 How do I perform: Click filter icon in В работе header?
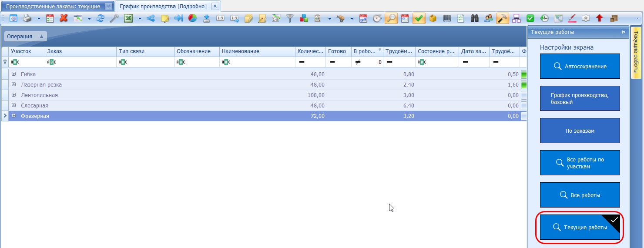click(x=380, y=50)
